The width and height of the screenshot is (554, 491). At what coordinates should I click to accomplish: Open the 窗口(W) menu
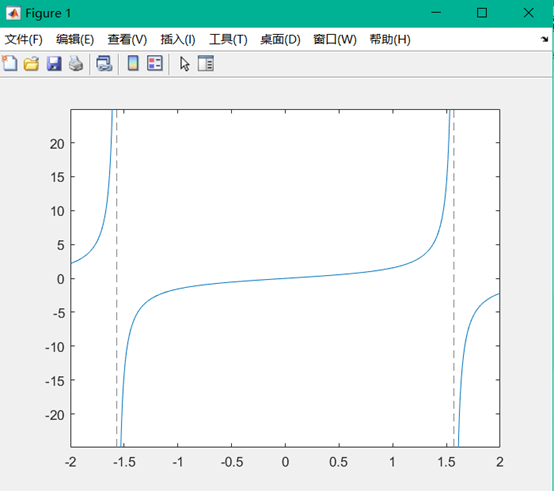[335, 39]
